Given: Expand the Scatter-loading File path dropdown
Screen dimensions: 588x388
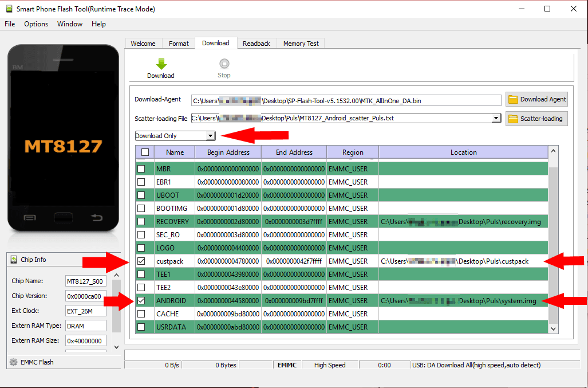Looking at the screenshot, I should pyautogui.click(x=496, y=118).
